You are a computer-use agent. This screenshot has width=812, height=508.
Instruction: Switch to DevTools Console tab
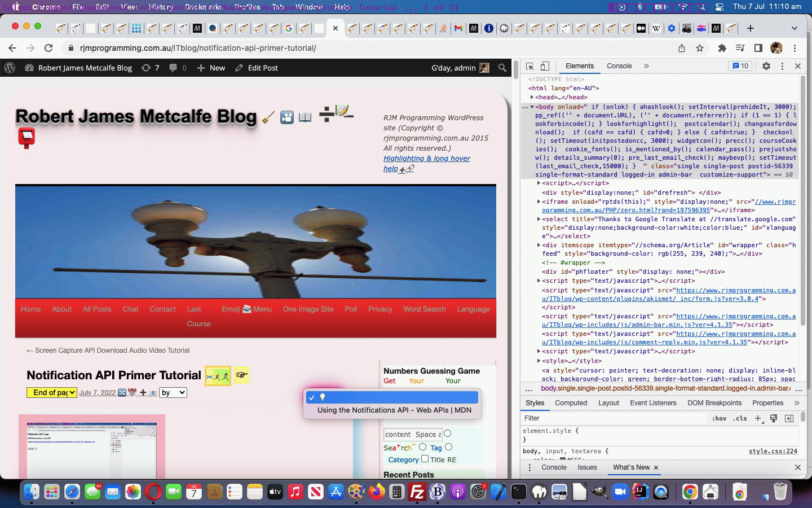click(619, 66)
